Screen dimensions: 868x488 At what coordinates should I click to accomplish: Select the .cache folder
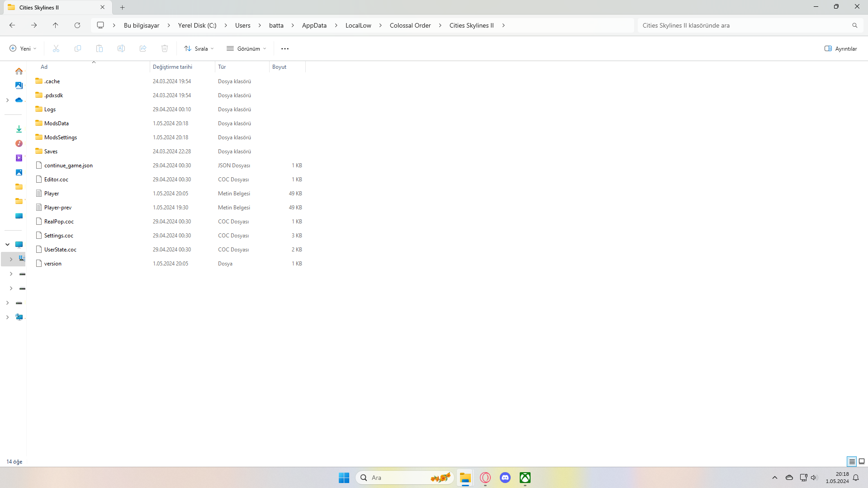click(52, 81)
